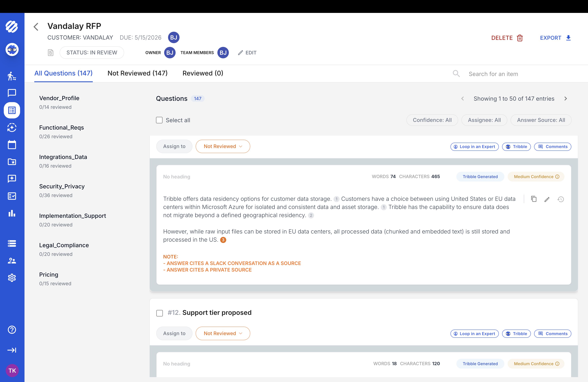Image resolution: width=588 pixels, height=382 pixels.
Task: Switch to the Reviewed (0) tab
Action: click(203, 73)
